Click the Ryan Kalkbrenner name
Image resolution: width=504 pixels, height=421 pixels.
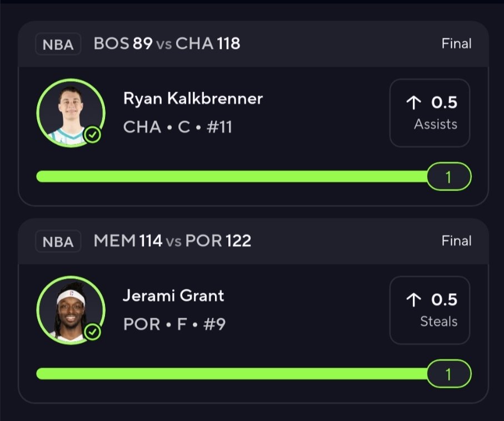coord(193,99)
